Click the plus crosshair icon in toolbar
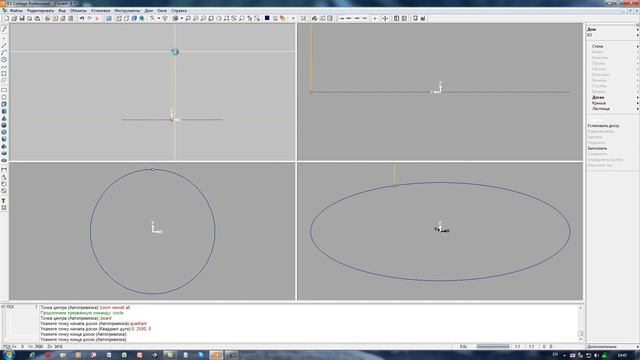This screenshot has width=640, height=360. click(375, 18)
